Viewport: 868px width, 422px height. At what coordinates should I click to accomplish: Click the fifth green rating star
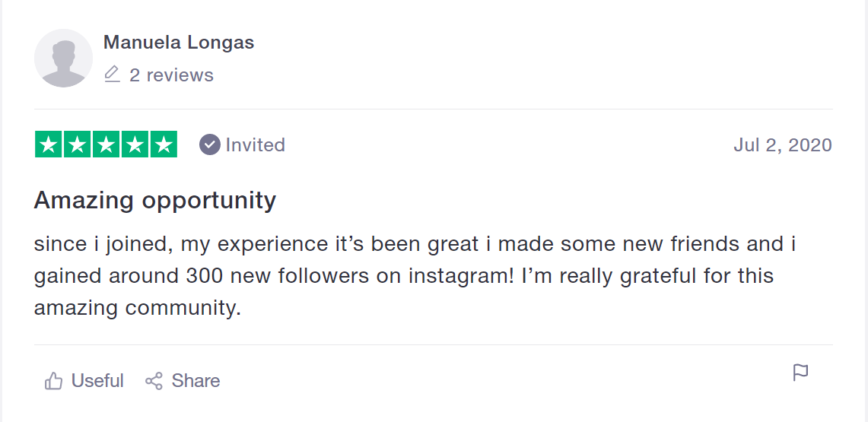pos(163,144)
